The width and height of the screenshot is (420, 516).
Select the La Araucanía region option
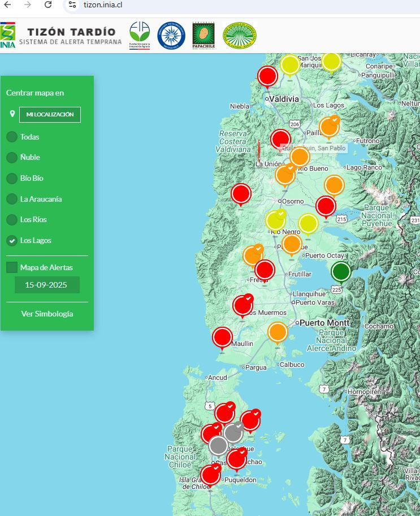point(11,199)
